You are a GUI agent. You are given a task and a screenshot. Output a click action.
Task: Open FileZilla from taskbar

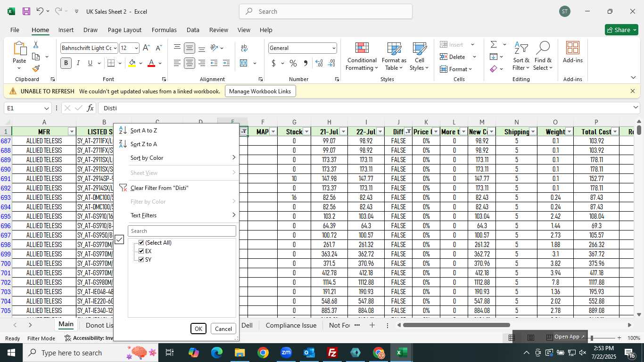pyautogui.click(x=332, y=353)
